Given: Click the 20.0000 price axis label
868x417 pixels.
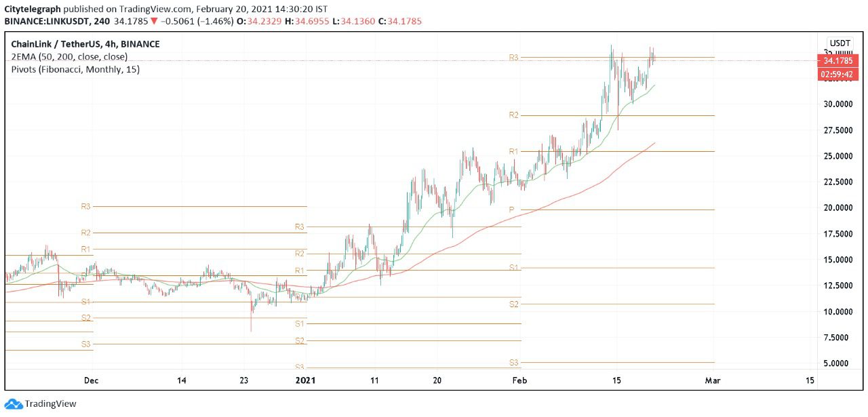Looking at the screenshot, I should [838, 208].
